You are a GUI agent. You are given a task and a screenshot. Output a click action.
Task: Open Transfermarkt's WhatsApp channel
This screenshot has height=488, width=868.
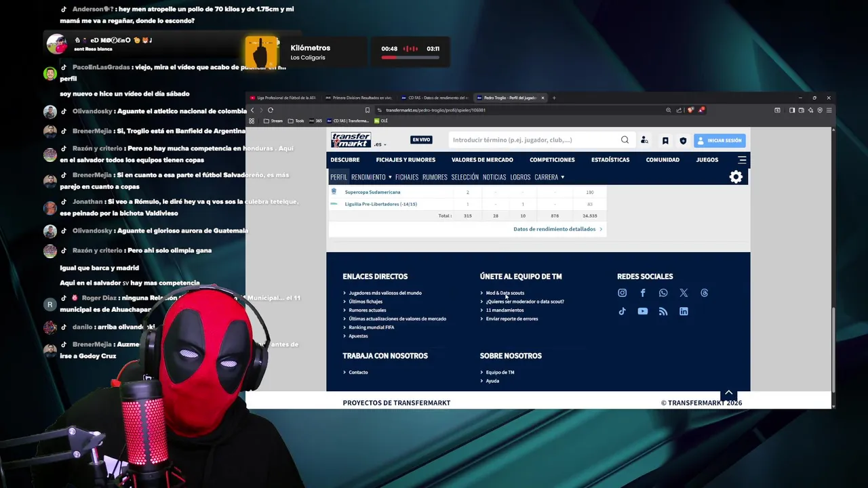(663, 293)
